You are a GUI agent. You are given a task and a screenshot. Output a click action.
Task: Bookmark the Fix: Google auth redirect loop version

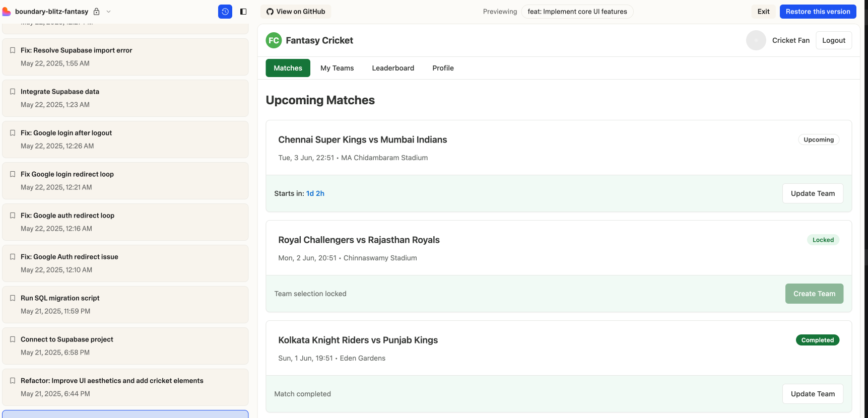[x=13, y=216]
